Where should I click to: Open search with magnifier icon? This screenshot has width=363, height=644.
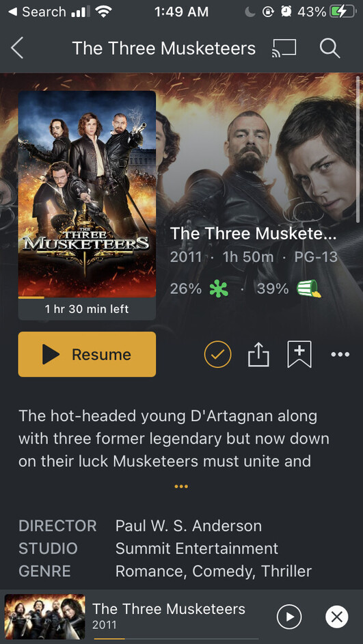tap(330, 49)
